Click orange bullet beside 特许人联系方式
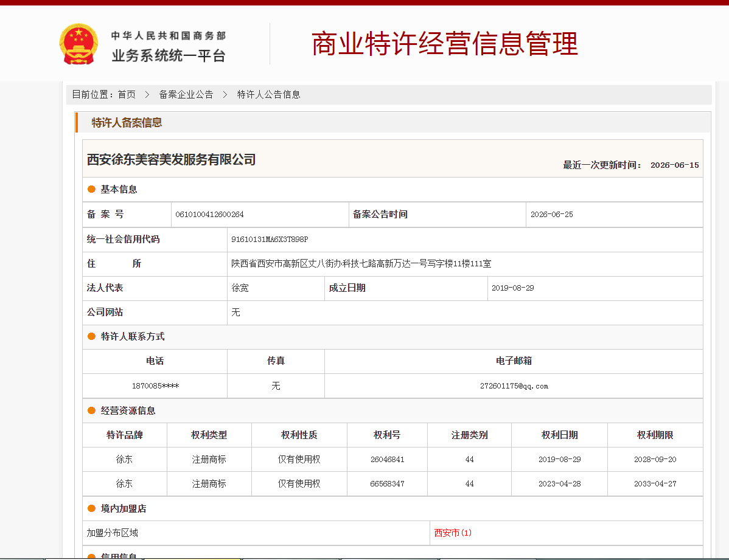Screen dimensions: 729x560 pyautogui.click(x=92, y=336)
